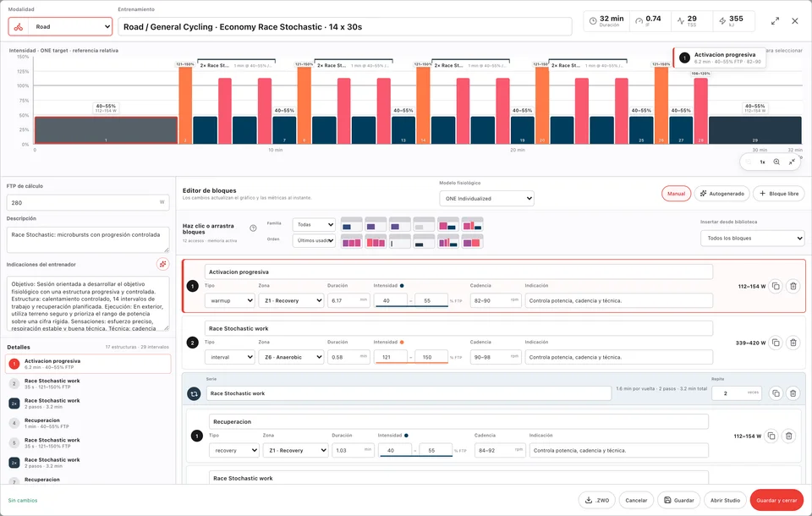The height and width of the screenshot is (516, 812).
Task: Download the workout as .ZWO
Action: pyautogui.click(x=596, y=501)
